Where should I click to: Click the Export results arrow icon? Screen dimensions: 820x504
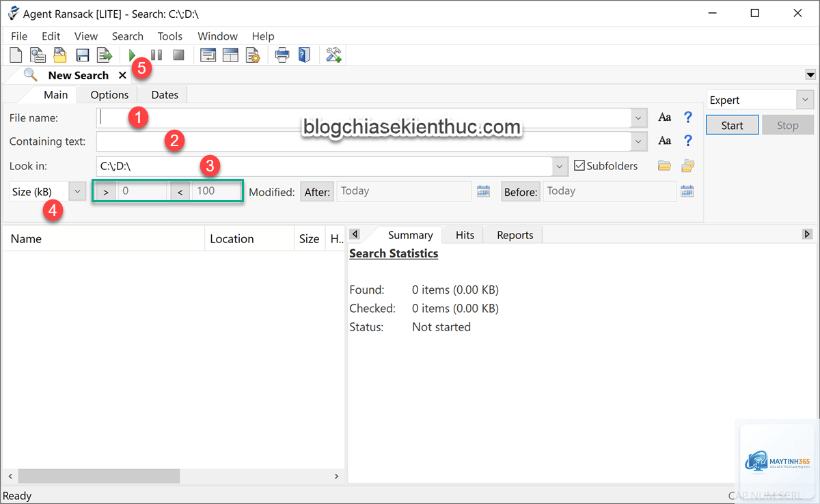(x=105, y=55)
